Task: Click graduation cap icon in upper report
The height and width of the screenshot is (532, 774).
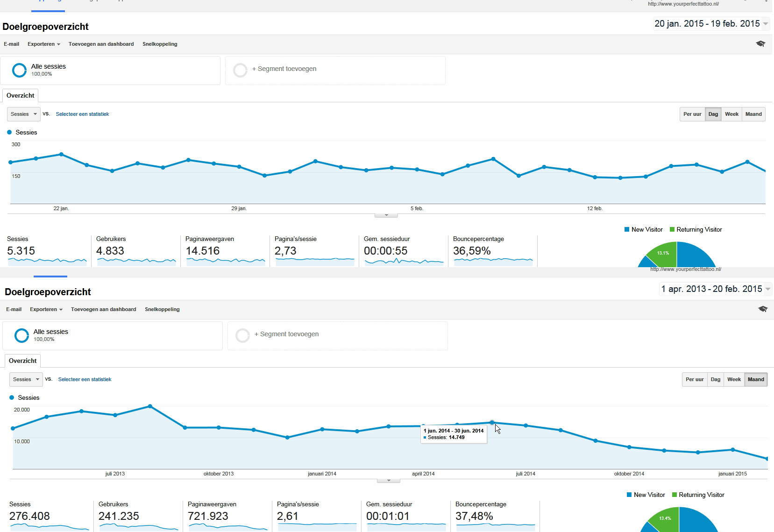Action: (760, 43)
